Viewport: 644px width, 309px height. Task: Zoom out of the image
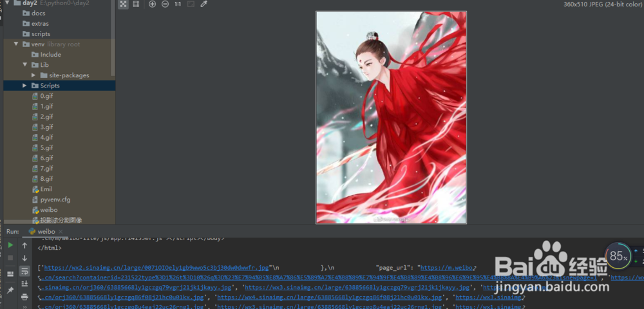pos(165,4)
